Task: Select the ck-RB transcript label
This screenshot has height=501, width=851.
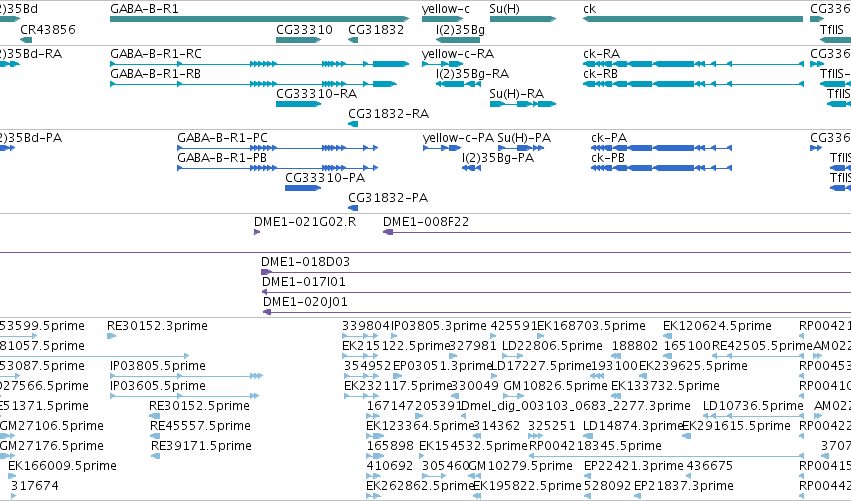Action: point(600,74)
